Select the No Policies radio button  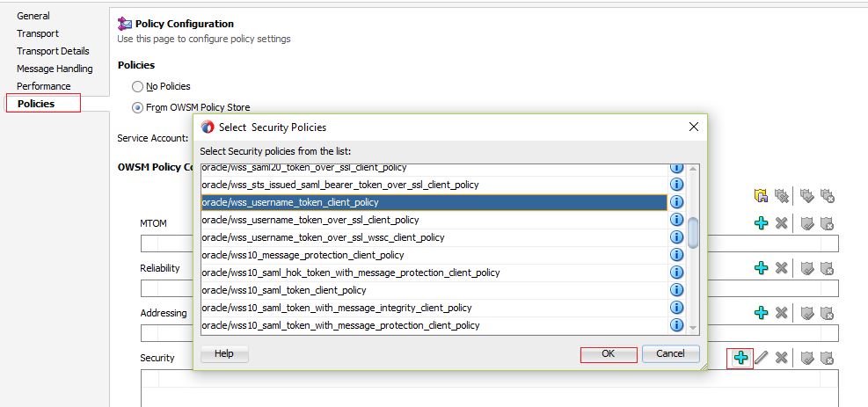[137, 86]
